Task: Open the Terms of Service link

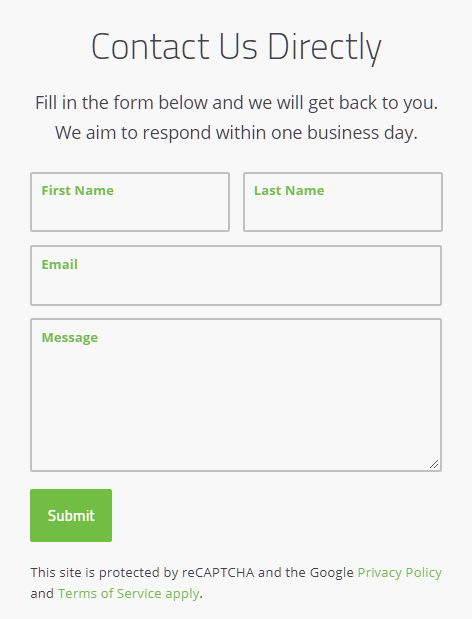Action: pyautogui.click(x=110, y=593)
